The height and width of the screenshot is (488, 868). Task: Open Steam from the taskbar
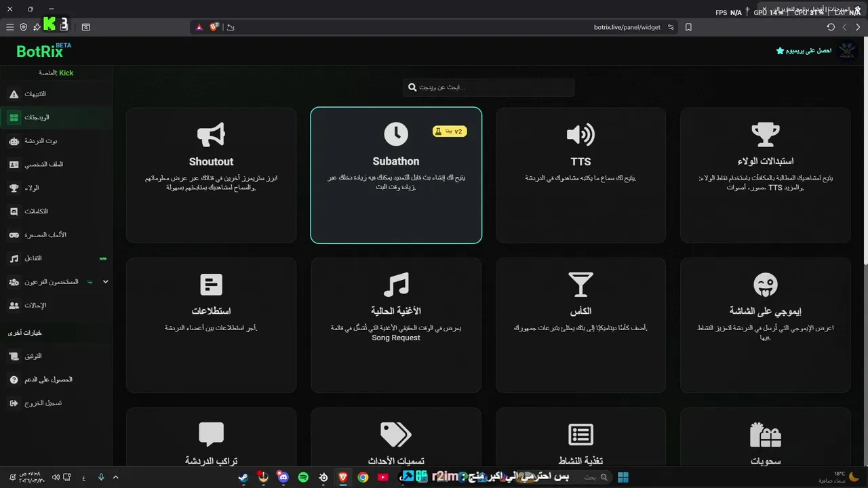pos(243,477)
